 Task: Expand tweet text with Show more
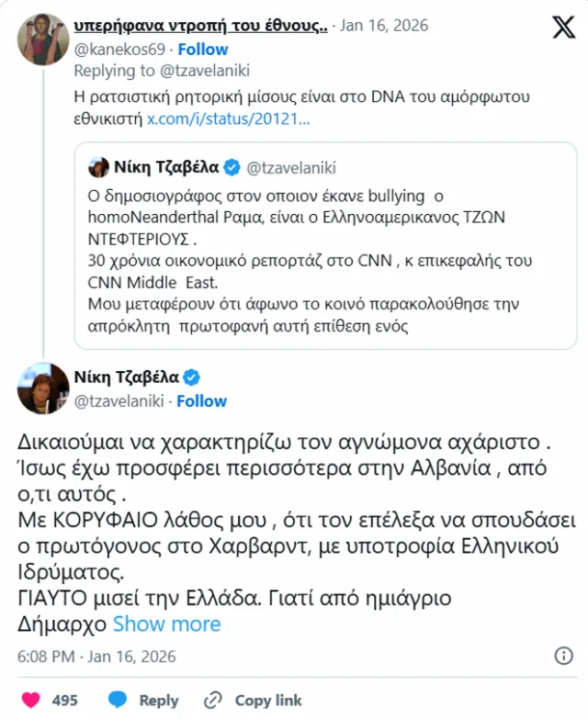(x=166, y=624)
